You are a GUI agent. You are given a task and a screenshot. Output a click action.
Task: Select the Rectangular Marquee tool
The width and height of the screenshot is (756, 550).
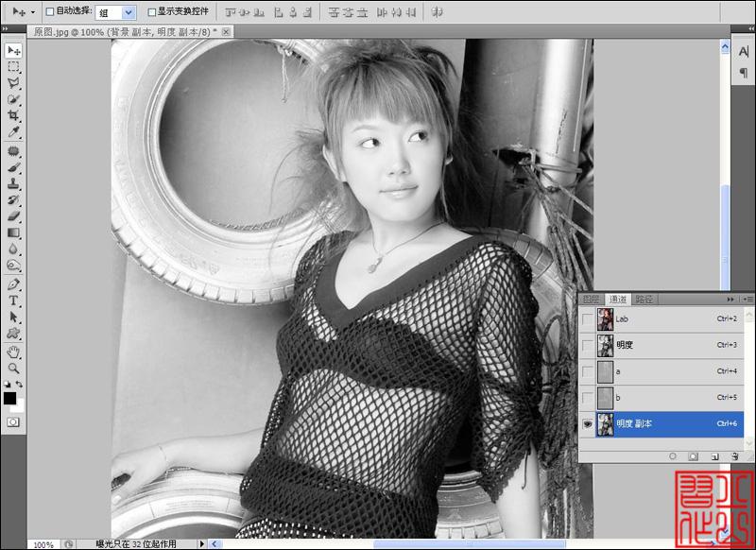[x=13, y=66]
